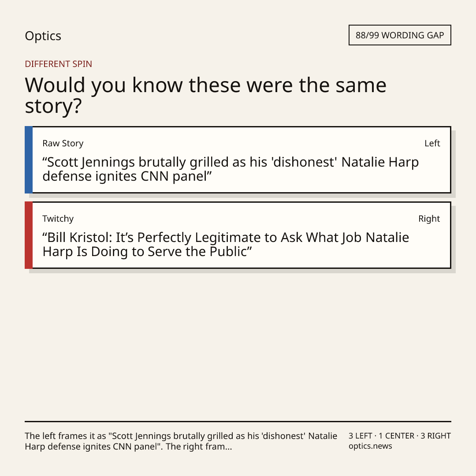Click the Left bias label

(432, 143)
